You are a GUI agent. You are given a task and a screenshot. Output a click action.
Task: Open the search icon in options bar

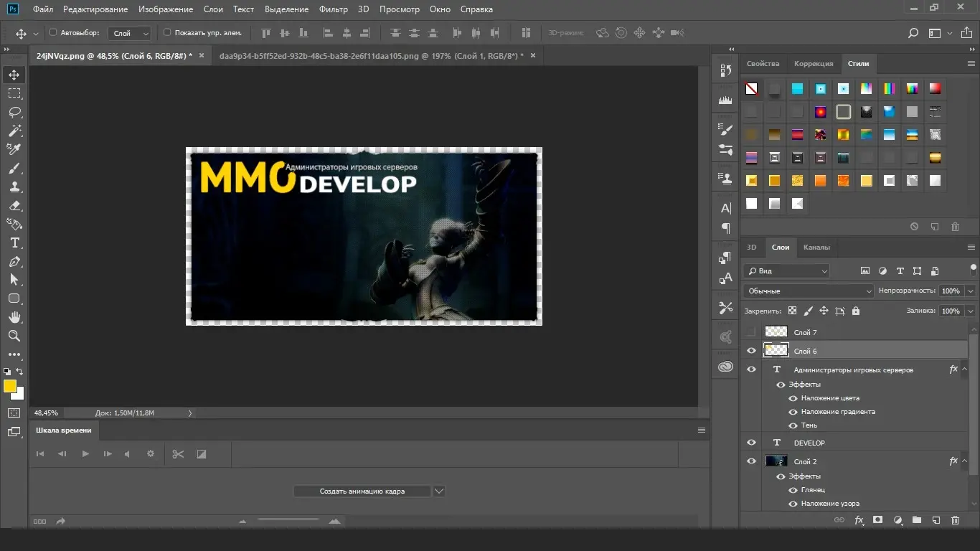pyautogui.click(x=913, y=33)
